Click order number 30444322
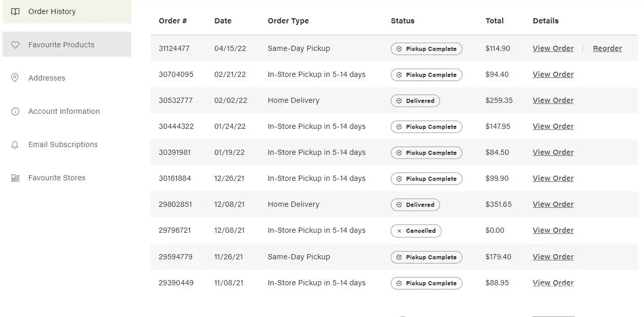644x317 pixels. pyautogui.click(x=176, y=126)
